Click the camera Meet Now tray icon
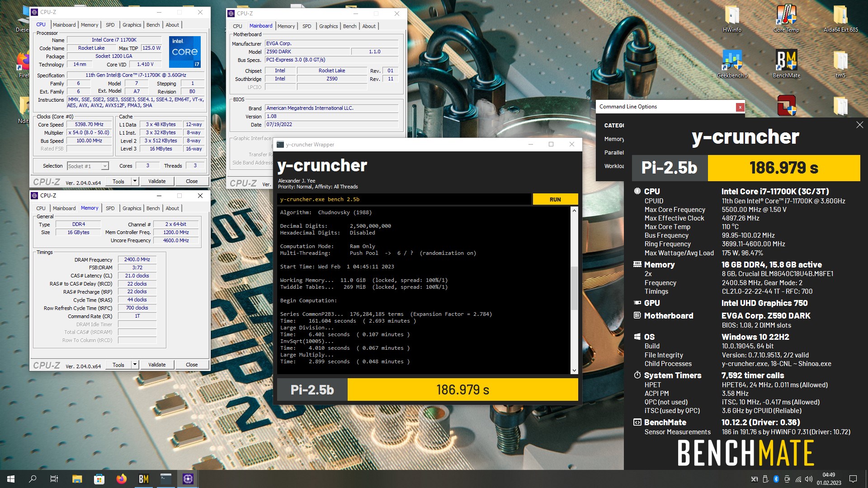 pyautogui.click(x=787, y=479)
